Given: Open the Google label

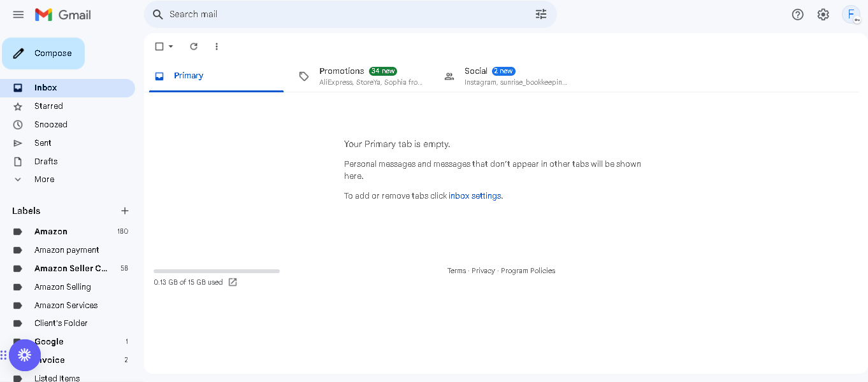Looking at the screenshot, I should (68, 342).
